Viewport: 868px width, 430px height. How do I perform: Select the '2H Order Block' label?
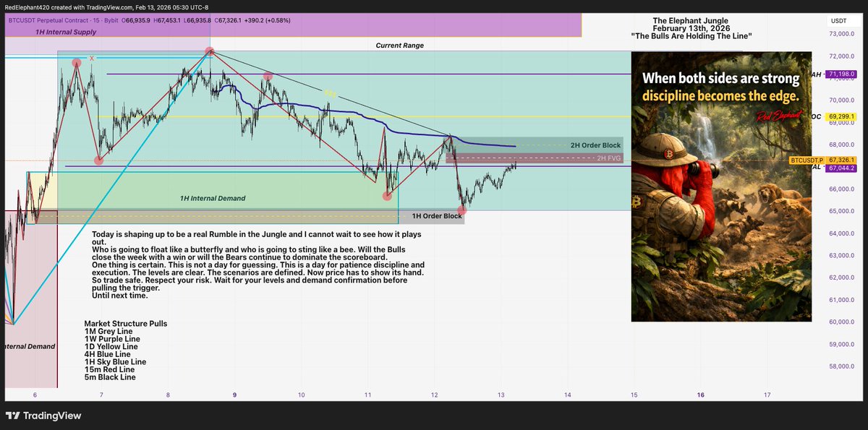[595, 145]
